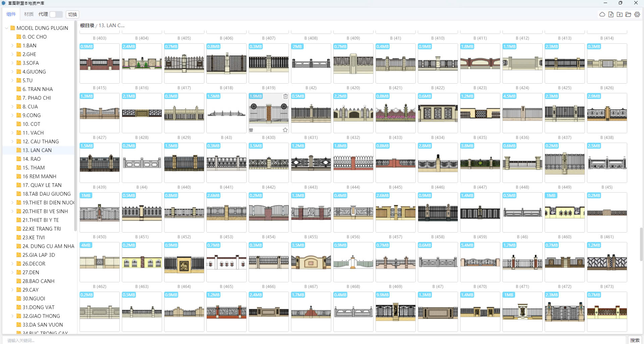The height and width of the screenshot is (344, 644).
Task: Collapse the MODEL DUNG PLUGIN root folder
Action: coord(6,28)
